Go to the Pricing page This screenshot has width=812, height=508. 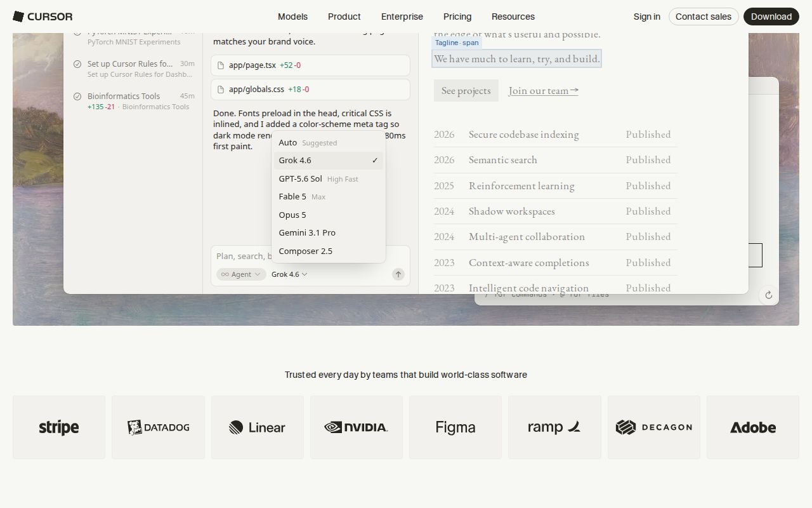coord(457,17)
